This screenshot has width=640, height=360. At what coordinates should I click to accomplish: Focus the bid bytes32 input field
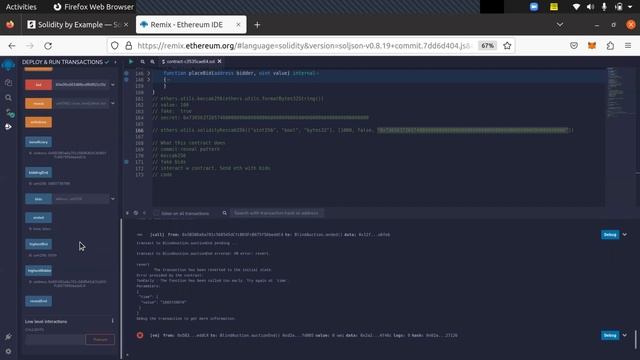[x=81, y=84]
